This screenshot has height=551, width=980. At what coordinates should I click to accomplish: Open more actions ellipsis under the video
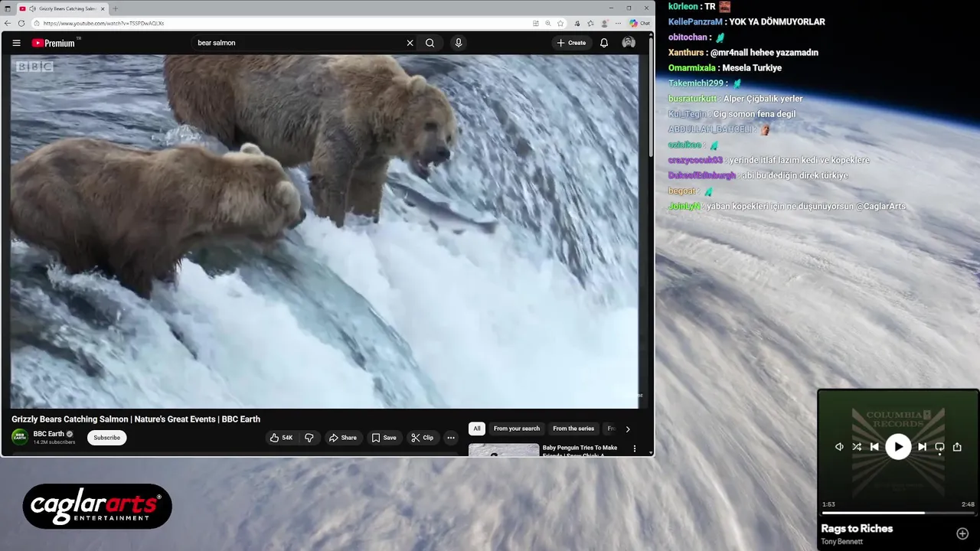click(451, 438)
